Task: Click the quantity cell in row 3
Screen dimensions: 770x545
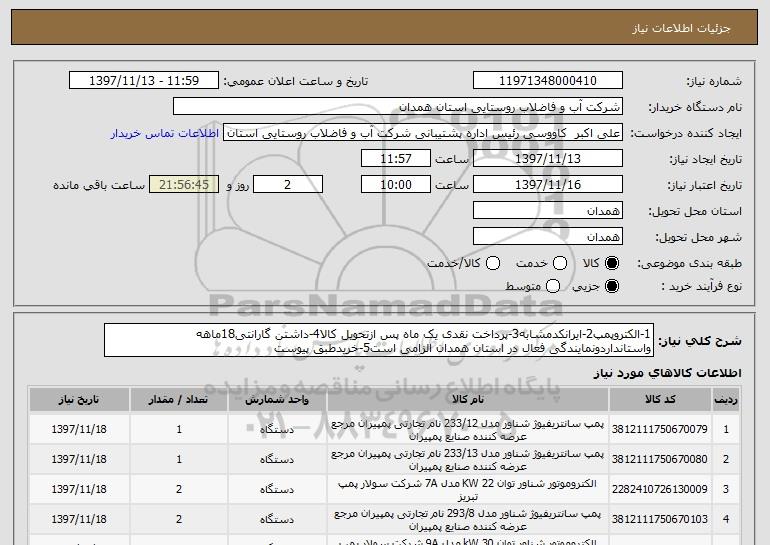Action: (x=179, y=489)
